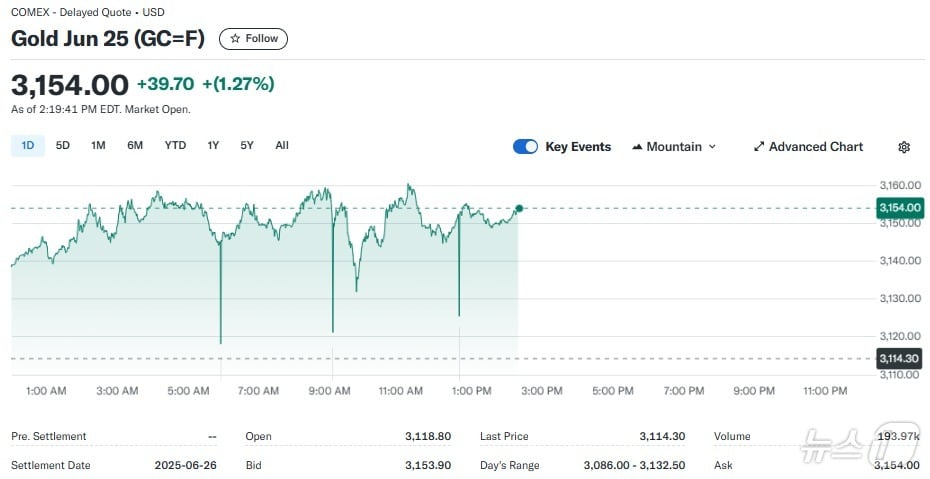Screen dimensions: 930x479
Task: Click the Key Events label text
Action: pyautogui.click(x=578, y=147)
